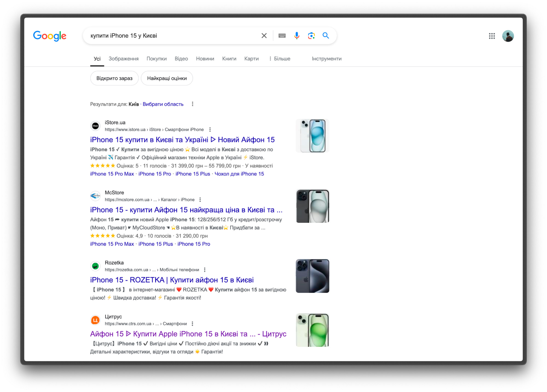The image size is (547, 392).
Task: Switch to the Новини tab
Action: 205,59
